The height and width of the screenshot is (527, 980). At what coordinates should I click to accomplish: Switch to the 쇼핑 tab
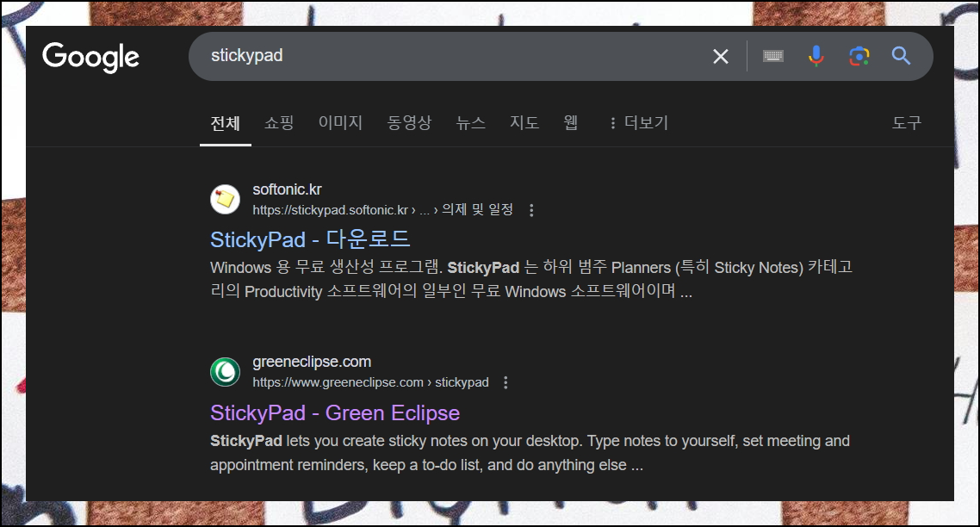[279, 122]
